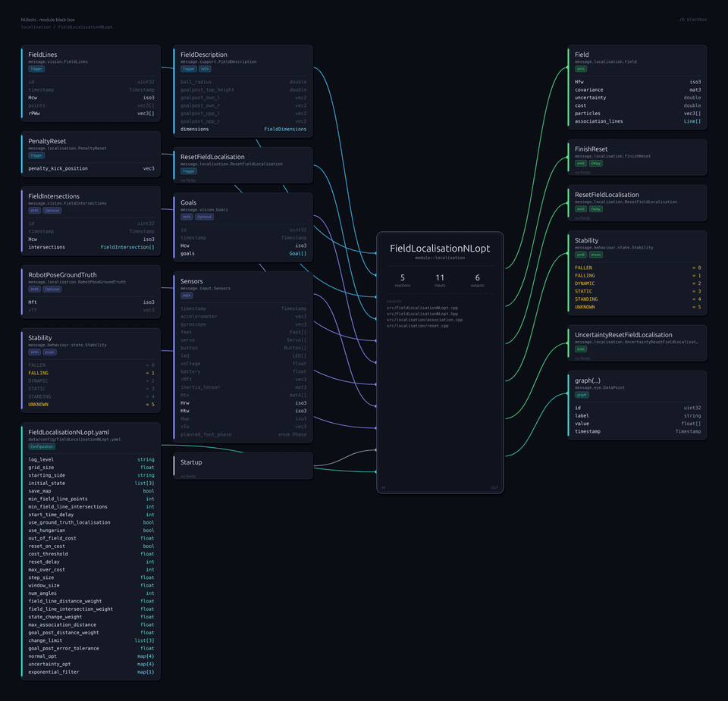Click the covariance field in the Field card

coord(638,90)
